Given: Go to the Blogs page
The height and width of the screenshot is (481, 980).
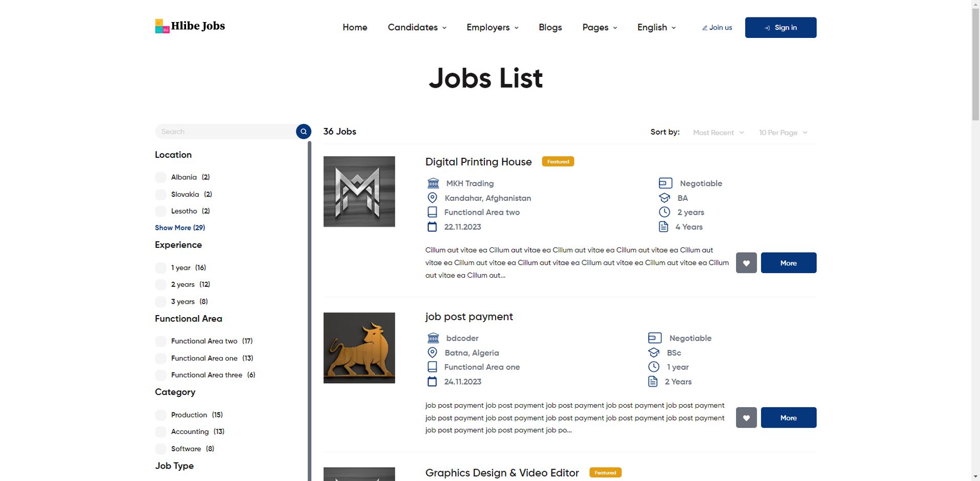Looking at the screenshot, I should pos(550,28).
